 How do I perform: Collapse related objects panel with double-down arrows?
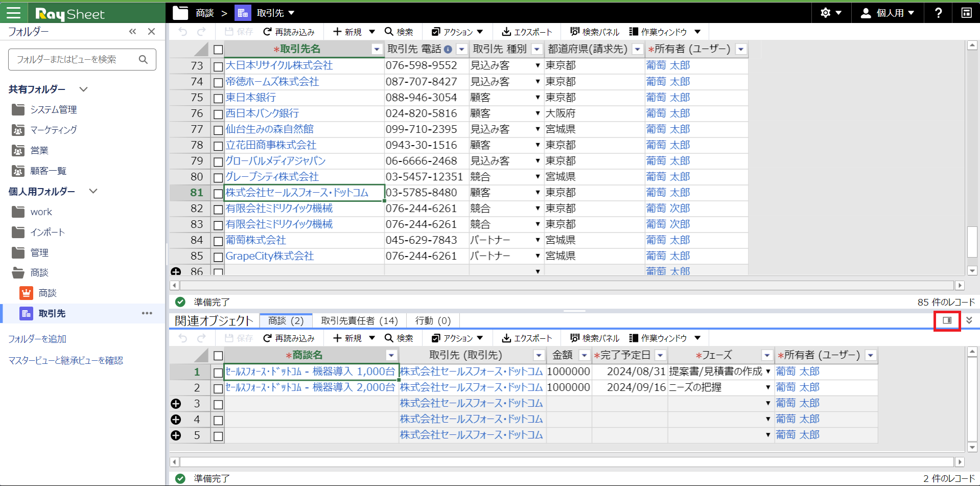[x=969, y=320]
